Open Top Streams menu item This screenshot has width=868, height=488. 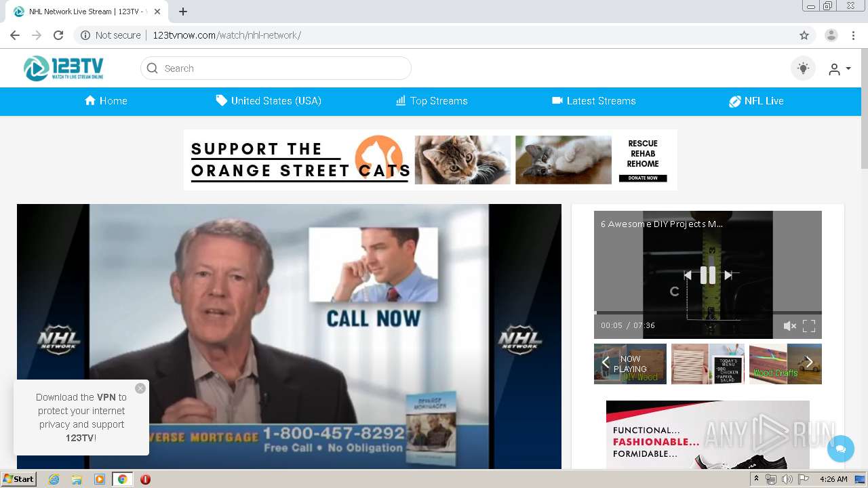tap(432, 101)
